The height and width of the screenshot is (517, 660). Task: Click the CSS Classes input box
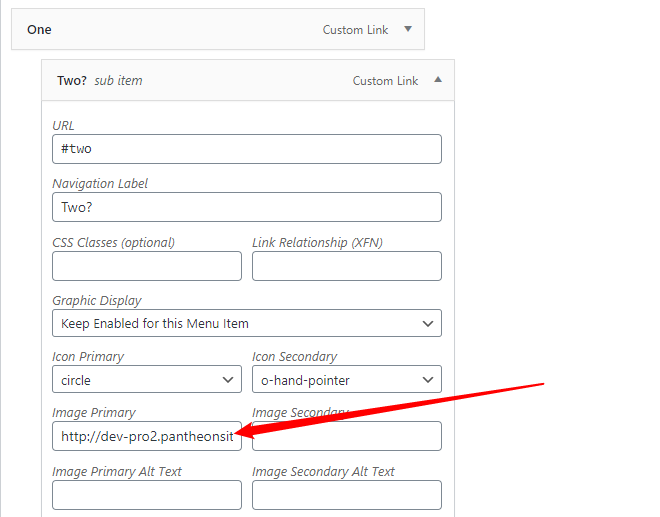tap(147, 266)
